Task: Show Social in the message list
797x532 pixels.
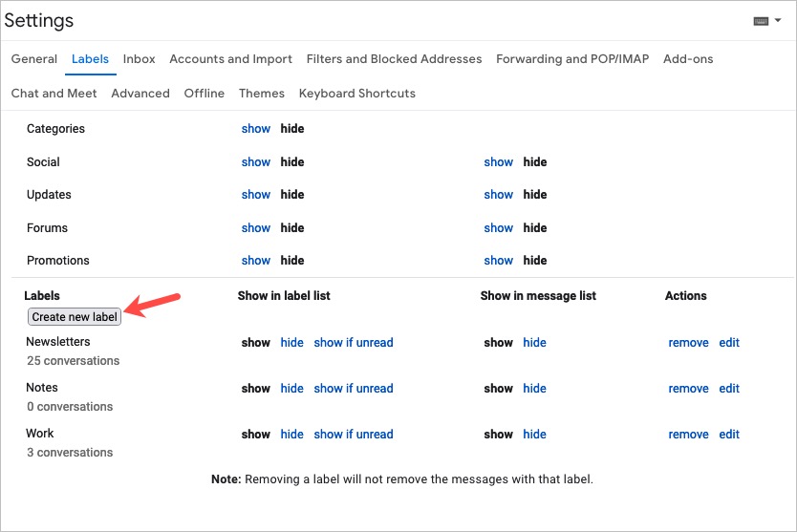Action: click(x=498, y=162)
